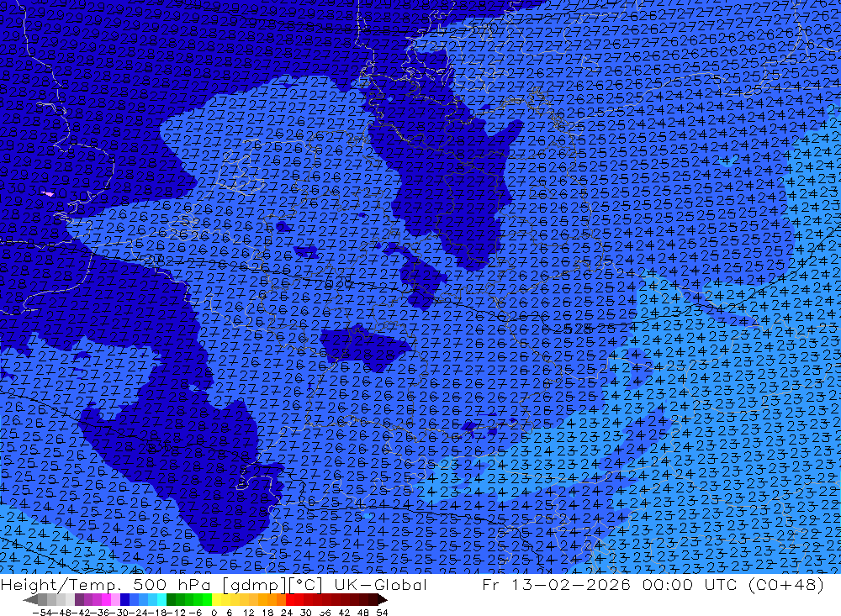Click the dark green legend swatch above -12
Viewport: 841px width, 616px height.
[x=171, y=600]
